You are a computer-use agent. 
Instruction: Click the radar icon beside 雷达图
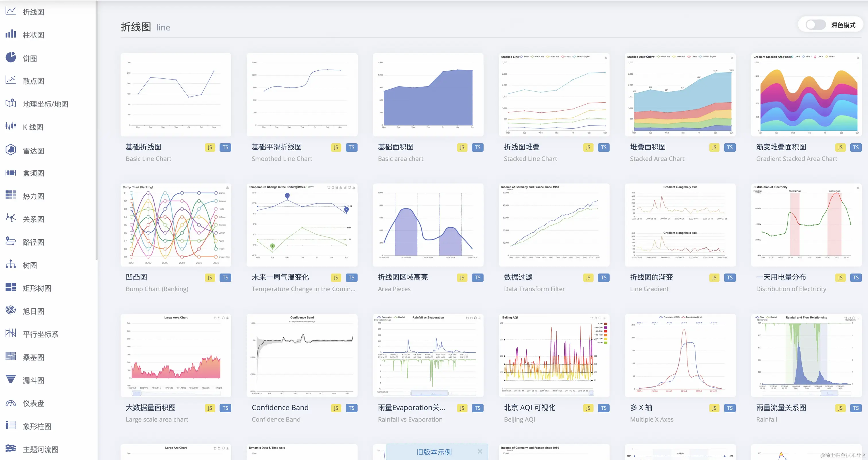[11, 150]
